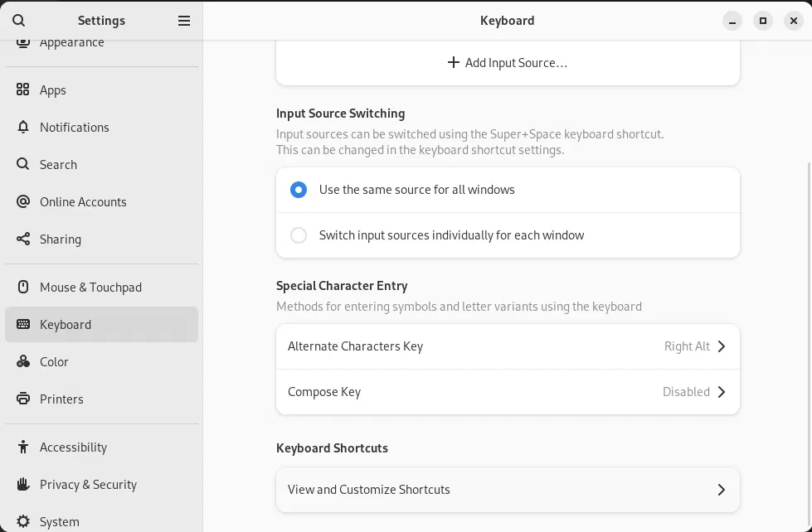The width and height of the screenshot is (812, 532).
Task: Click the Mouse & Touchpad icon
Action: (22, 287)
